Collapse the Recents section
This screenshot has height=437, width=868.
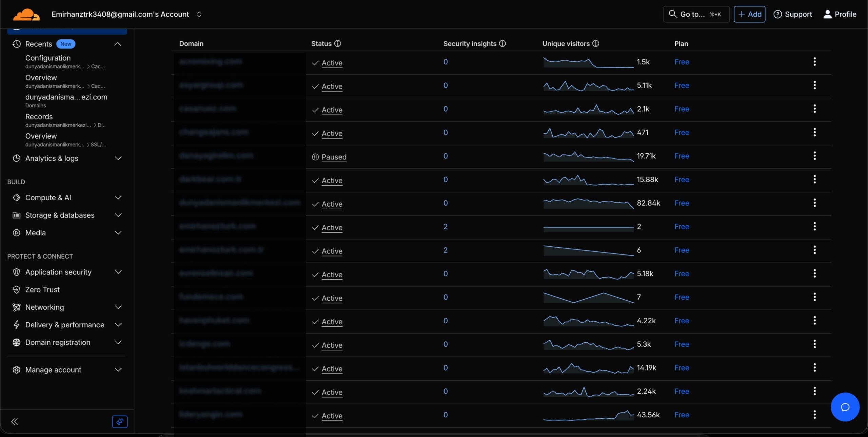tap(118, 44)
